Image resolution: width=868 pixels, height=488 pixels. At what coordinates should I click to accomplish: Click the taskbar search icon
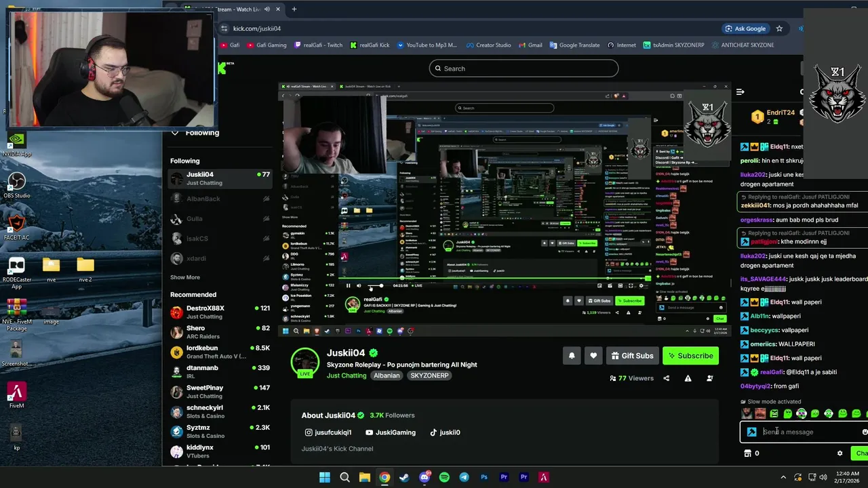(344, 477)
